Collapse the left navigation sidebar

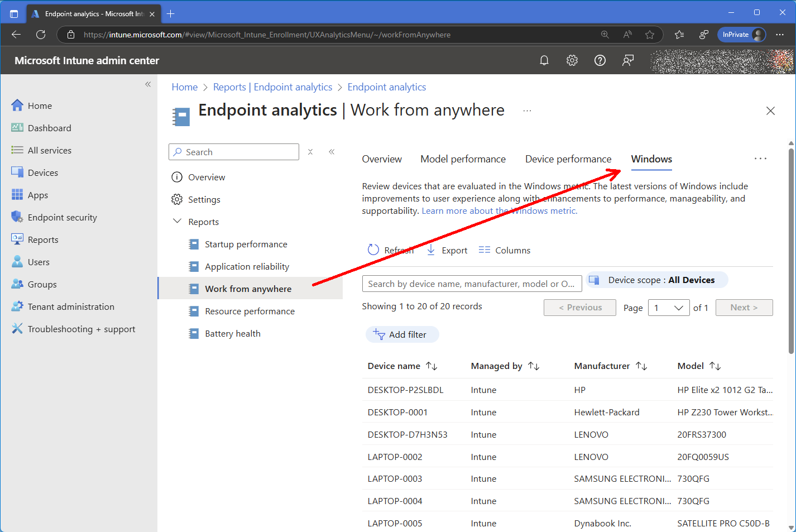click(x=148, y=84)
